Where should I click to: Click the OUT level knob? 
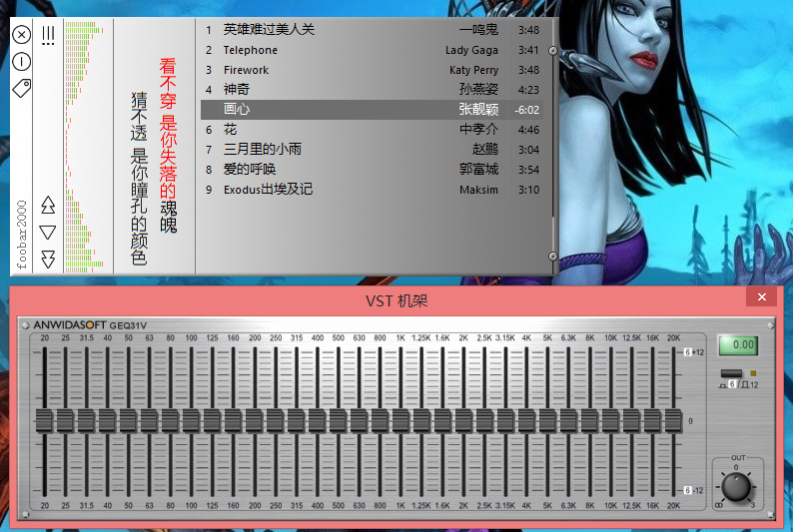point(736,487)
